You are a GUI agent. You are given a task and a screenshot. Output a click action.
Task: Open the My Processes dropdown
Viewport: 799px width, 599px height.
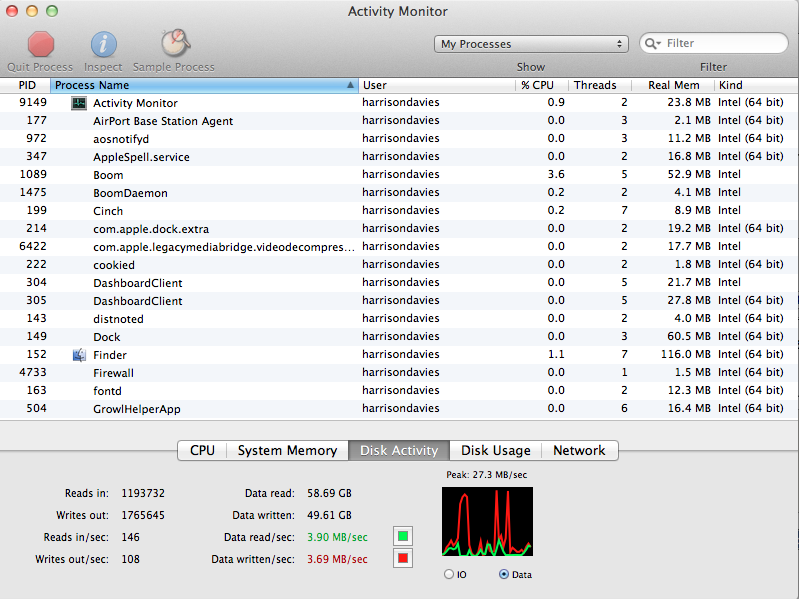pos(531,44)
